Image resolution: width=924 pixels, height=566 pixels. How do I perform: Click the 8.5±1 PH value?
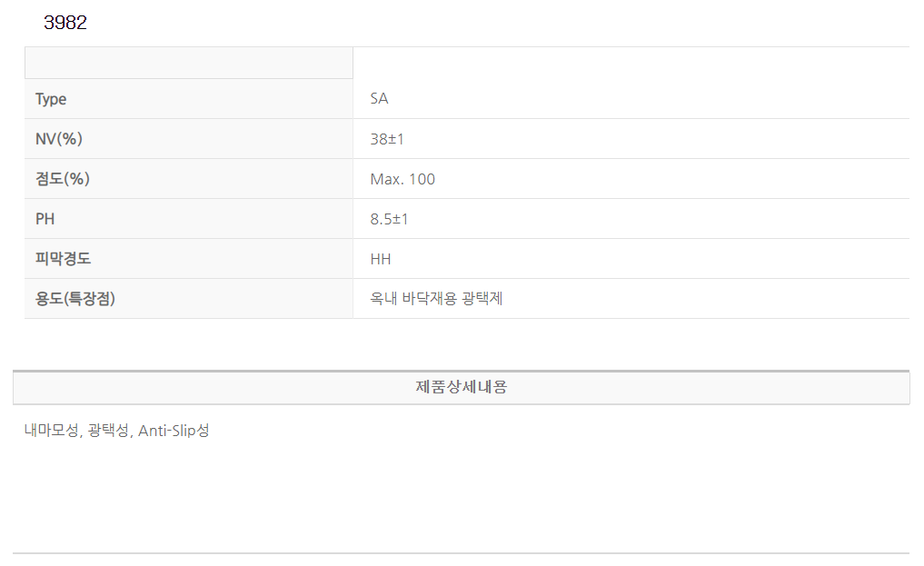390,219
